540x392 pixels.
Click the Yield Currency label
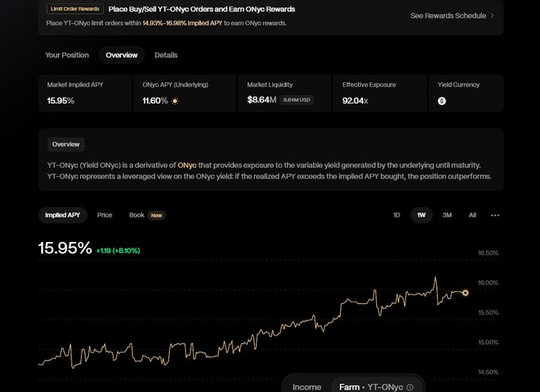pos(459,85)
